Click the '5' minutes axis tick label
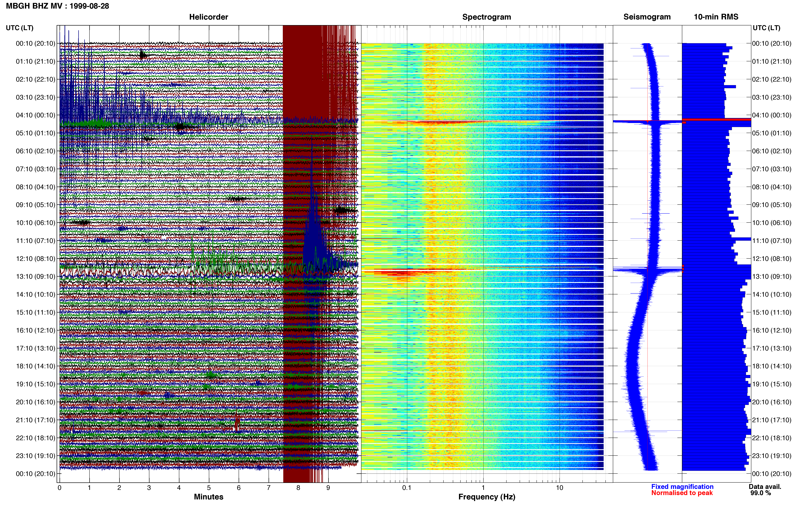 [209, 487]
